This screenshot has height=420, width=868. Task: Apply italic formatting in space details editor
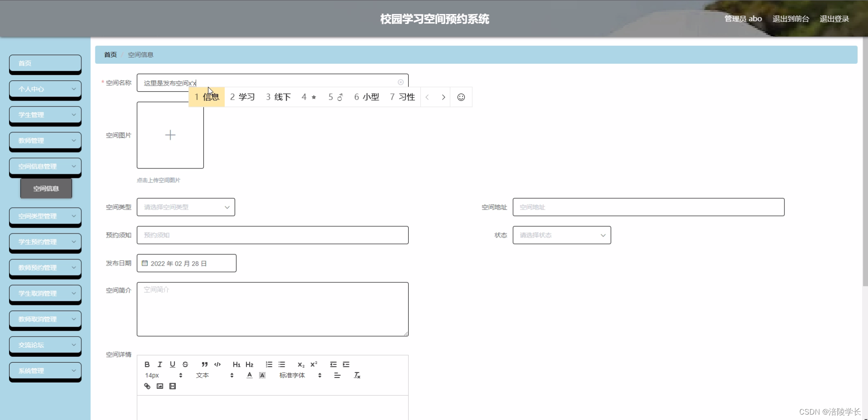pos(160,364)
